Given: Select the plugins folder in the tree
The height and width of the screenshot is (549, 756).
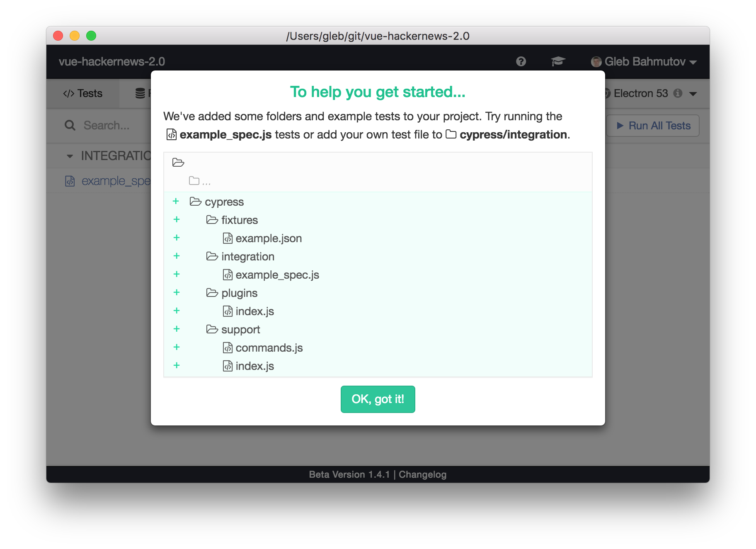Looking at the screenshot, I should click(x=240, y=293).
